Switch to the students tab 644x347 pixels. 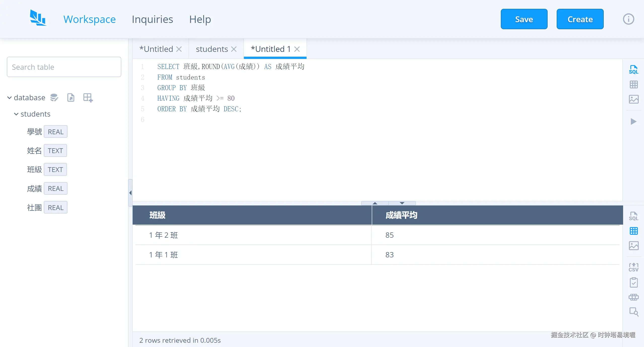(x=212, y=49)
